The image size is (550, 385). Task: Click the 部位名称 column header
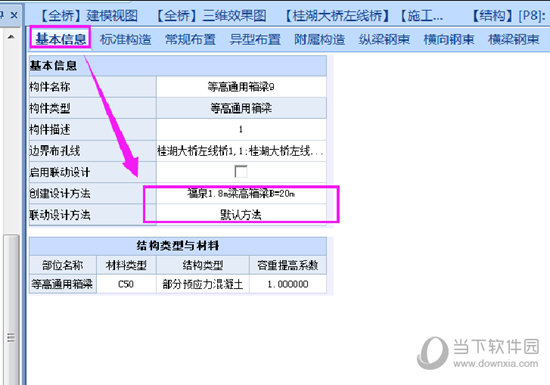[62, 265]
